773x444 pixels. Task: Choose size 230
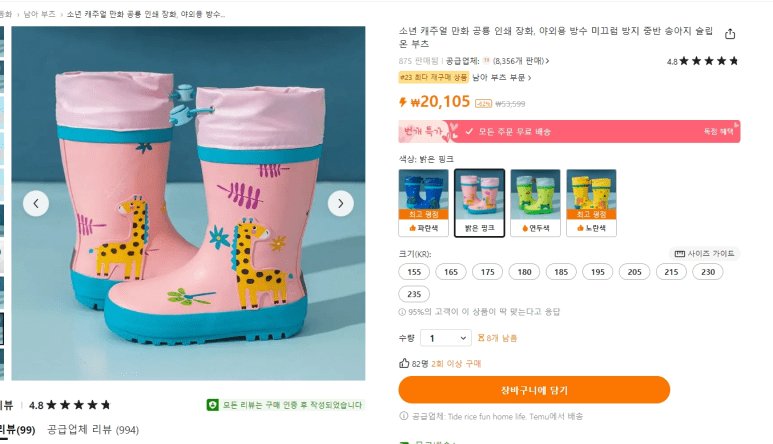pyautogui.click(x=707, y=272)
